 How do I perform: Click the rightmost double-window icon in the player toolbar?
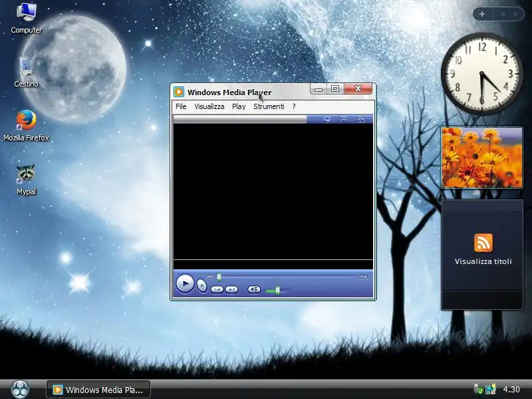click(360, 120)
